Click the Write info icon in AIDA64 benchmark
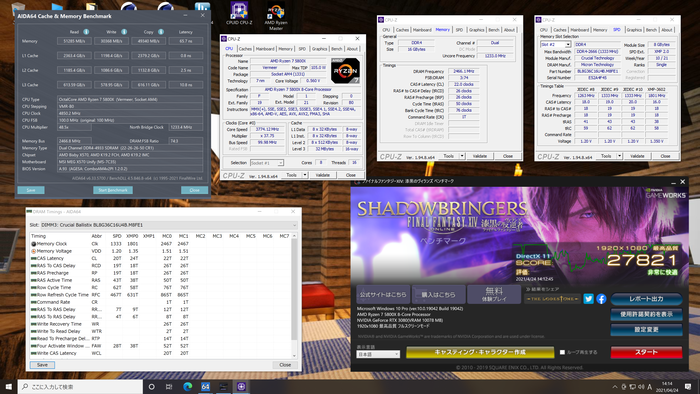Screen dimensions: 700x394 (x=124, y=32)
